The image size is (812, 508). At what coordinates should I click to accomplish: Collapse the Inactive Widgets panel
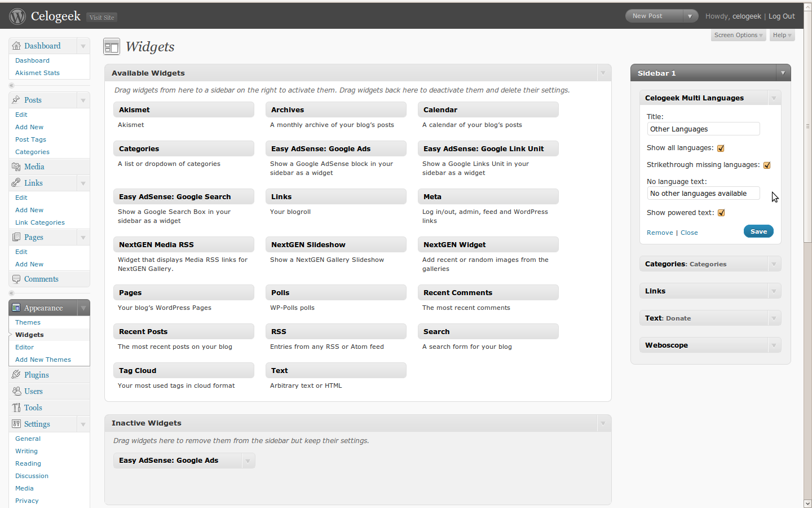click(x=603, y=423)
